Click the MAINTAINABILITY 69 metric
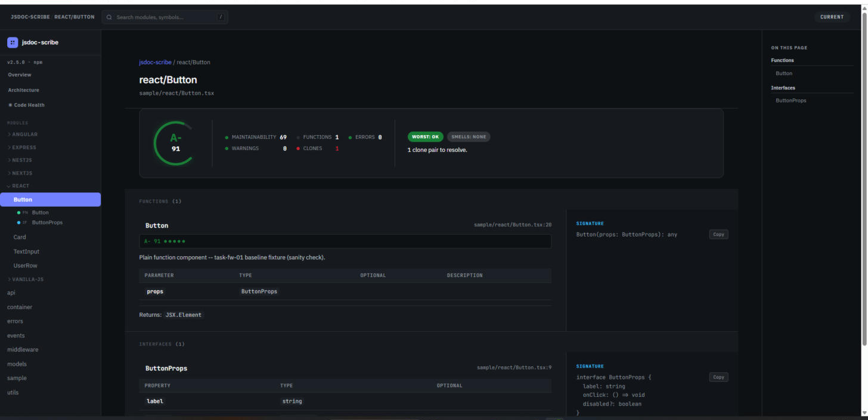The height and width of the screenshot is (420, 868). click(x=256, y=138)
